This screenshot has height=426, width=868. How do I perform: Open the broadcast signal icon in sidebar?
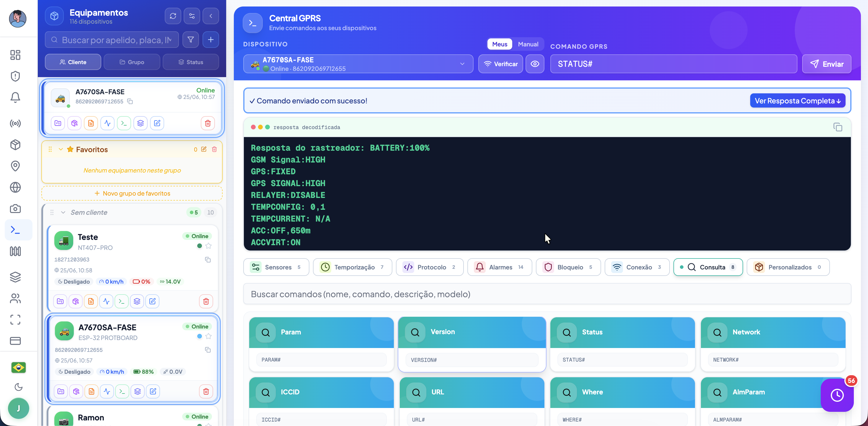tap(15, 123)
